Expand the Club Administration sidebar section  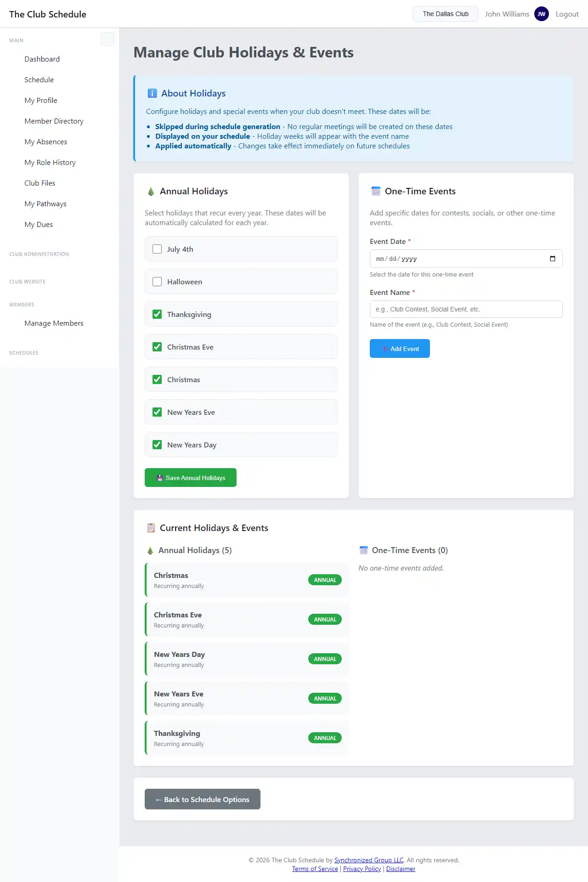coord(39,254)
